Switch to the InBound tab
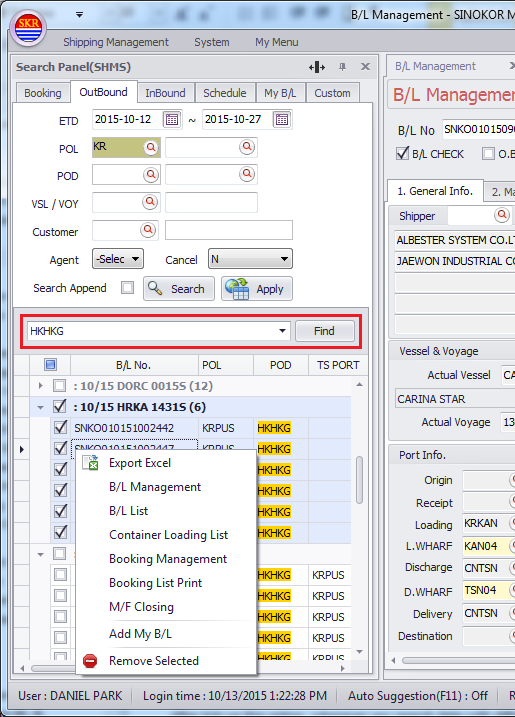This screenshot has width=515, height=717. click(x=165, y=93)
